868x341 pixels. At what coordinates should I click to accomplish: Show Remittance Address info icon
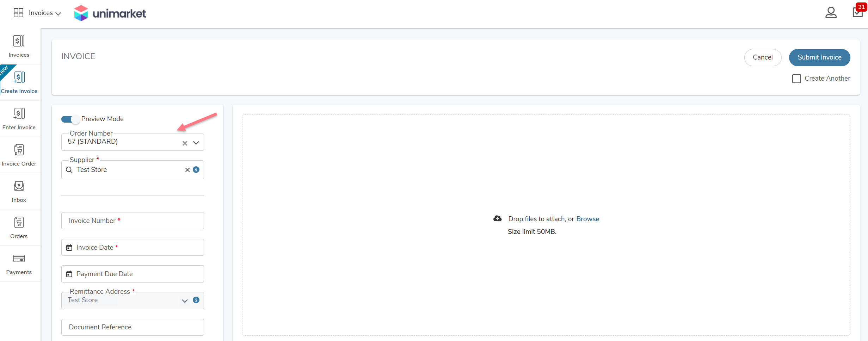pyautogui.click(x=196, y=300)
